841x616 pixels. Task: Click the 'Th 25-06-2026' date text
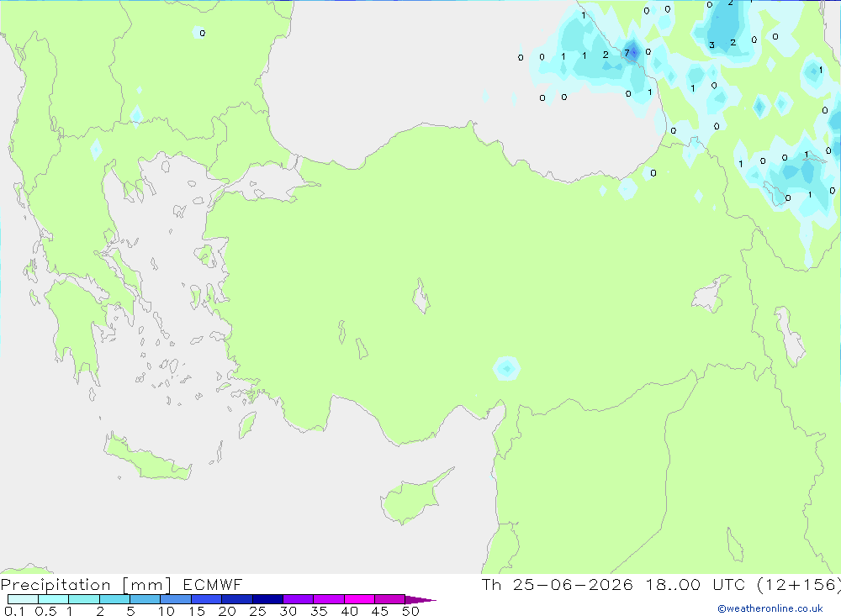tap(557, 584)
